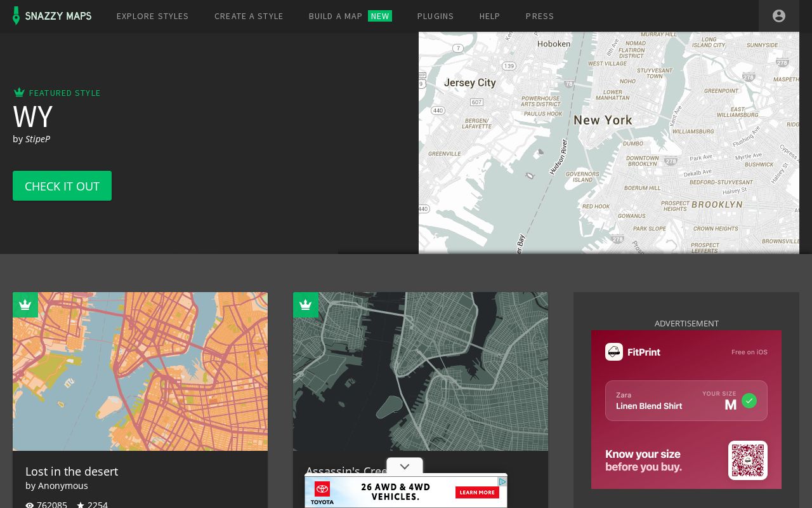Screen dimensions: 812x508
Task: Click the NEW badge beside Build a Map
Action: (380, 16)
